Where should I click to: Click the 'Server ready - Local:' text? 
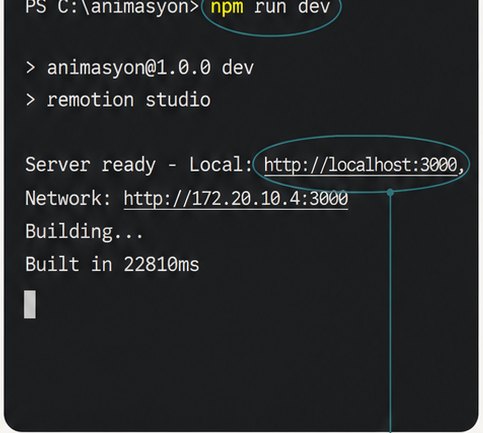point(139,165)
